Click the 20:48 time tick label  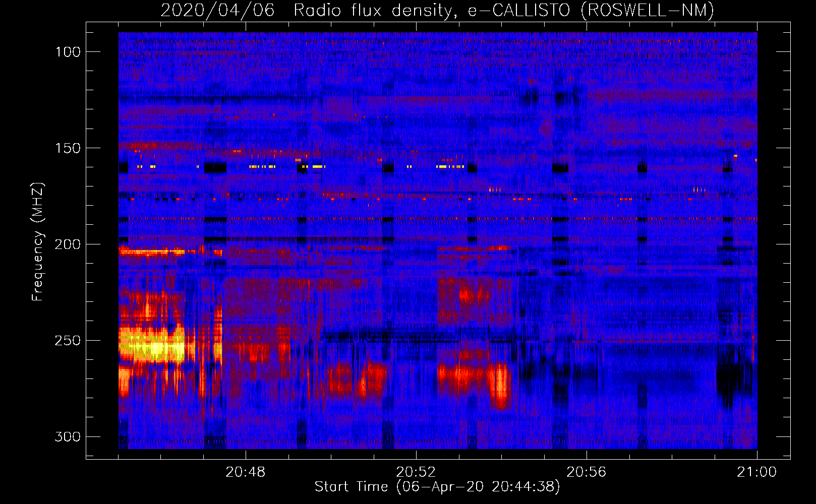coord(246,472)
